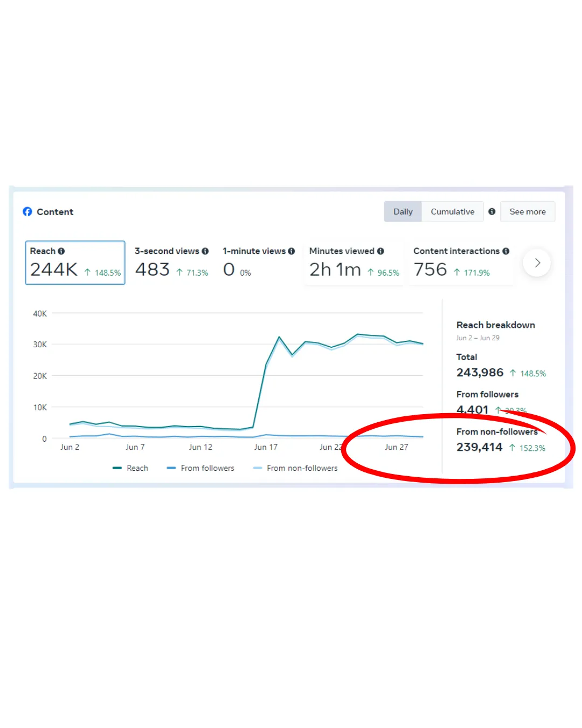The width and height of the screenshot is (582, 728).
Task: Select the Reach metric card
Action: click(x=75, y=263)
